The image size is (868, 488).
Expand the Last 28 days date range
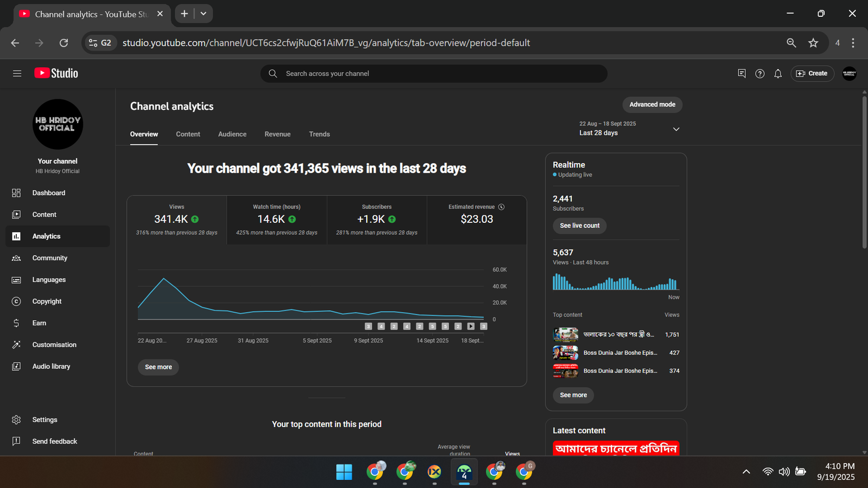[x=676, y=129]
